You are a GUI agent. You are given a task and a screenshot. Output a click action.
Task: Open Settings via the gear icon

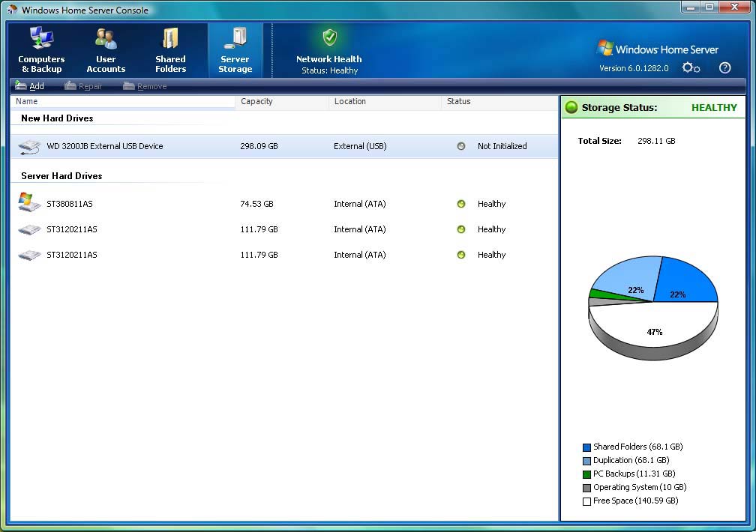tap(691, 68)
